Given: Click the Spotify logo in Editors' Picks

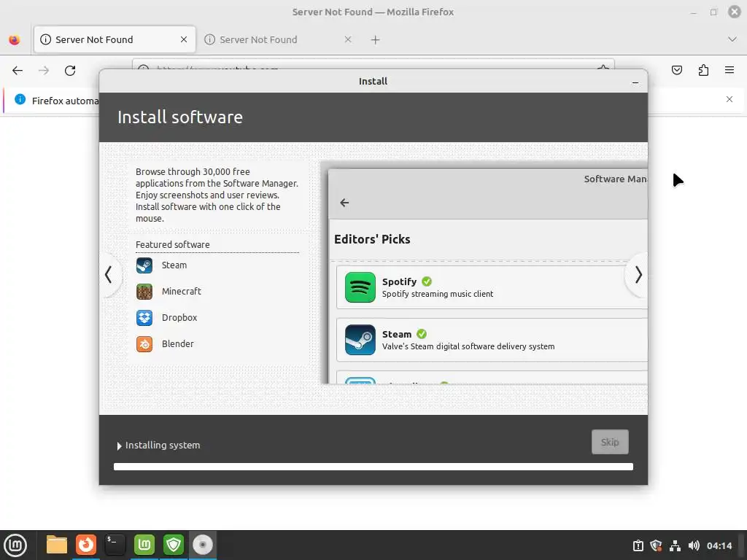Looking at the screenshot, I should pyautogui.click(x=360, y=287).
